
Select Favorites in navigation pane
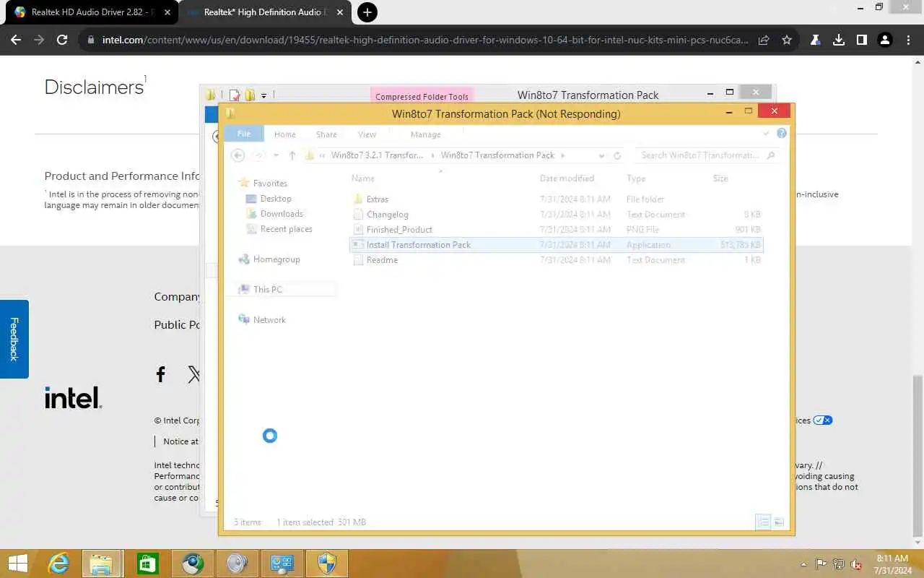269,184
